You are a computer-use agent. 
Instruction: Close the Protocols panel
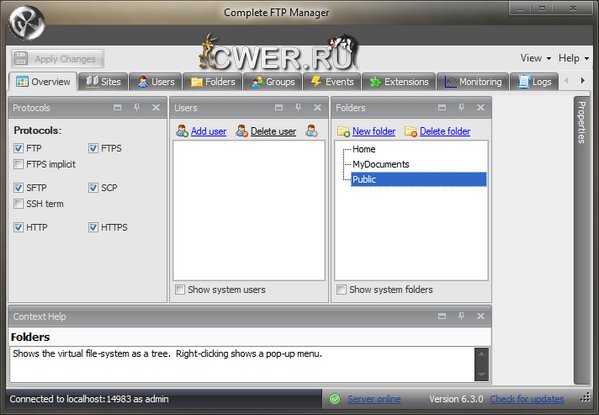click(156, 107)
